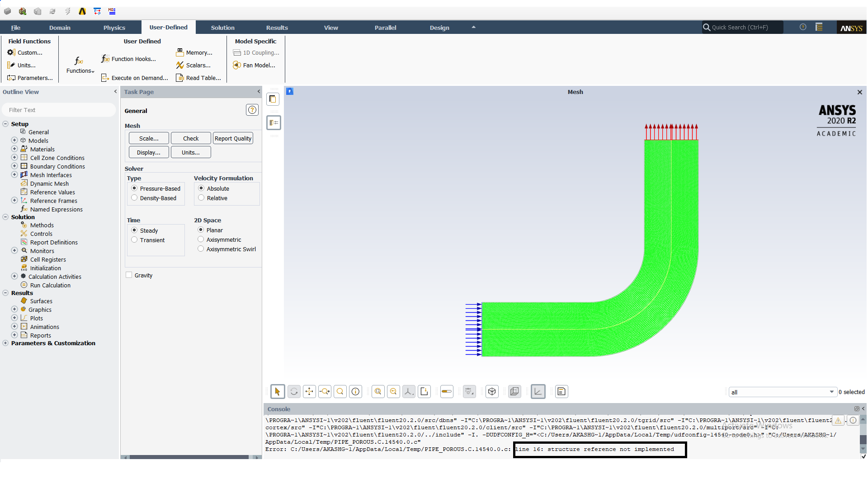Open field function Units
868x488 pixels.
tap(22, 66)
